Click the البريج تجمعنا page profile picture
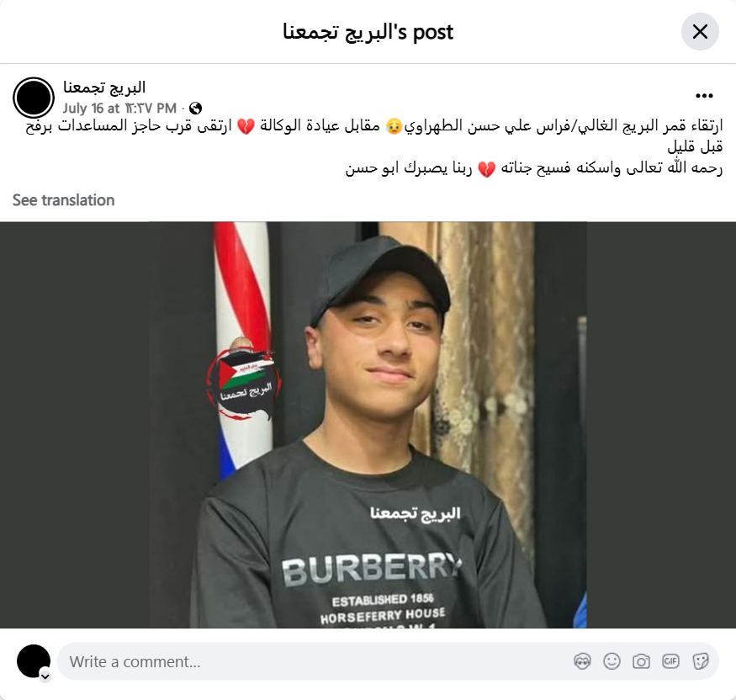 pyautogui.click(x=34, y=98)
